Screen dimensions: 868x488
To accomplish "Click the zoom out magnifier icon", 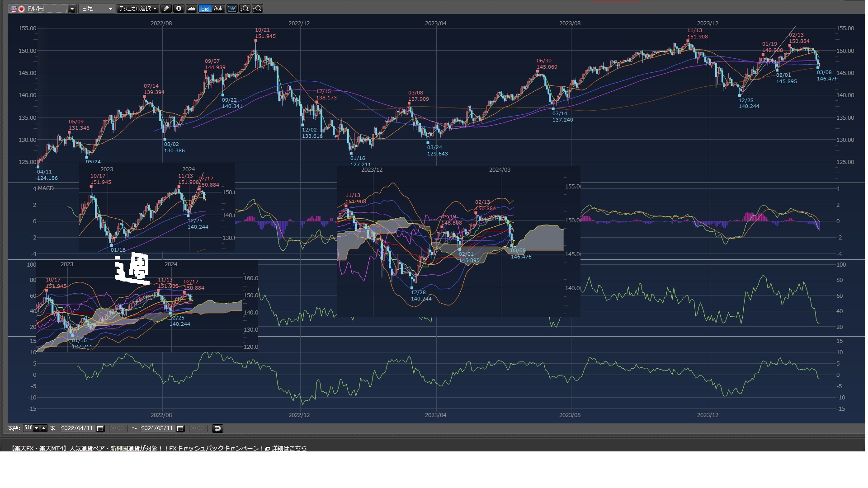I will click(x=245, y=9).
